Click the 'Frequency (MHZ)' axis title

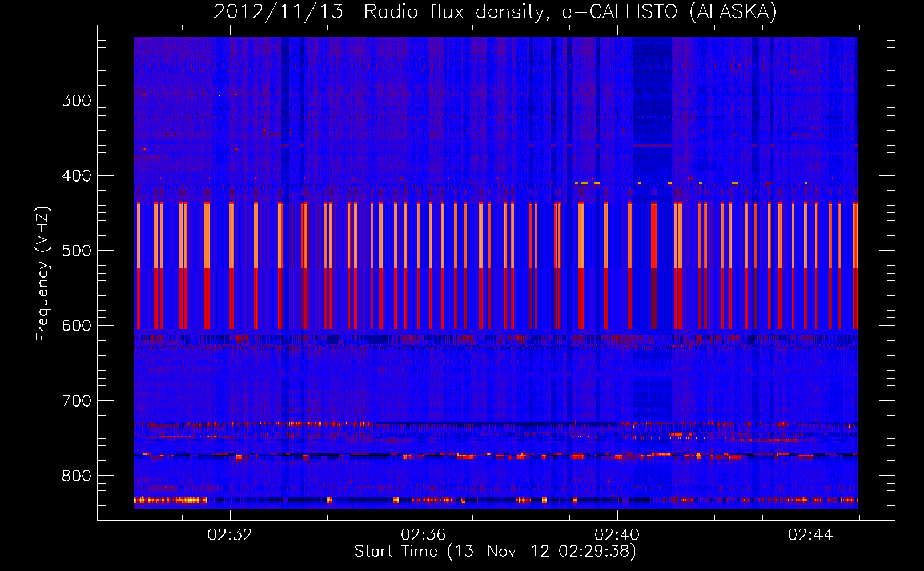[43, 274]
